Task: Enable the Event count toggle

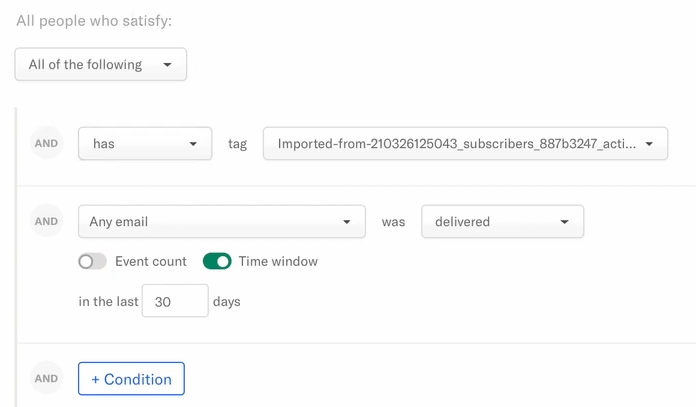Action: pos(92,261)
